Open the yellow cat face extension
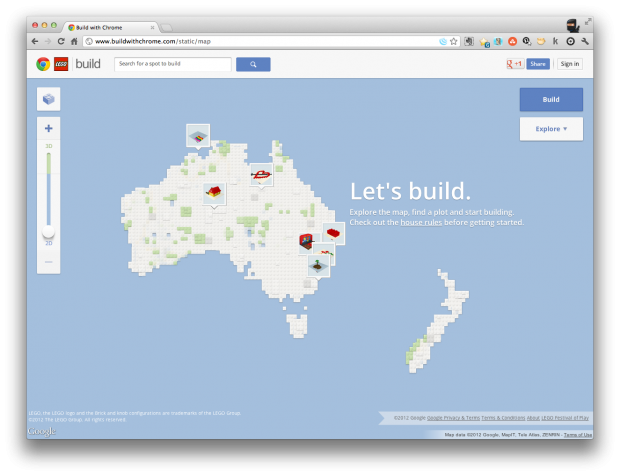 pos(541,41)
